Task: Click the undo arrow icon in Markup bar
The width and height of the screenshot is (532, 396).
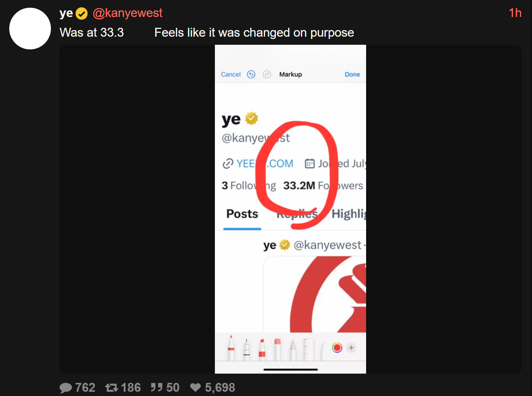Action: pyautogui.click(x=251, y=74)
